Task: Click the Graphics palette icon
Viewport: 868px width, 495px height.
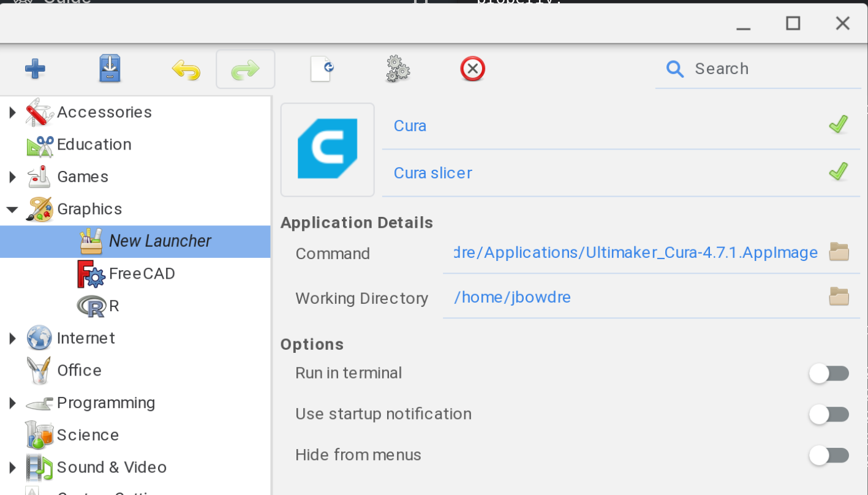Action: 39,209
